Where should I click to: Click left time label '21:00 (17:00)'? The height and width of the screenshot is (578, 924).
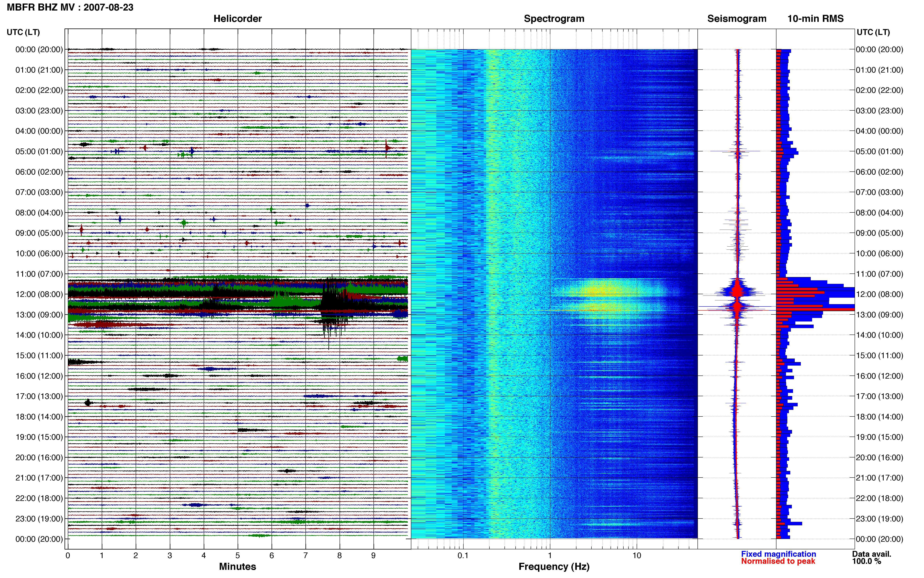[39, 478]
